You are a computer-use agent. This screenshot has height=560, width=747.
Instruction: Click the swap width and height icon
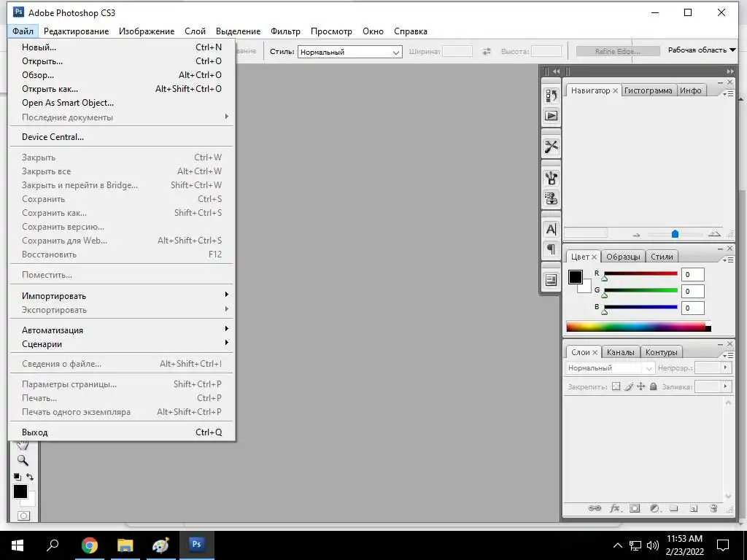487,52
